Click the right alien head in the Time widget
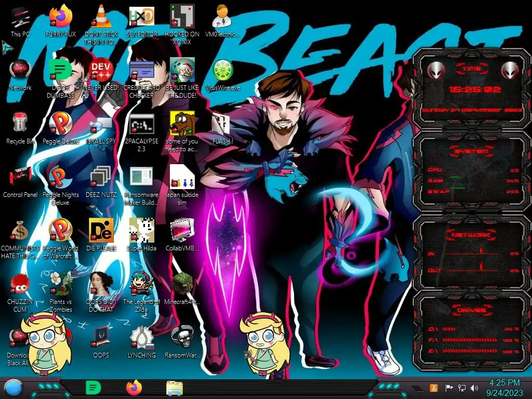 (x=510, y=70)
